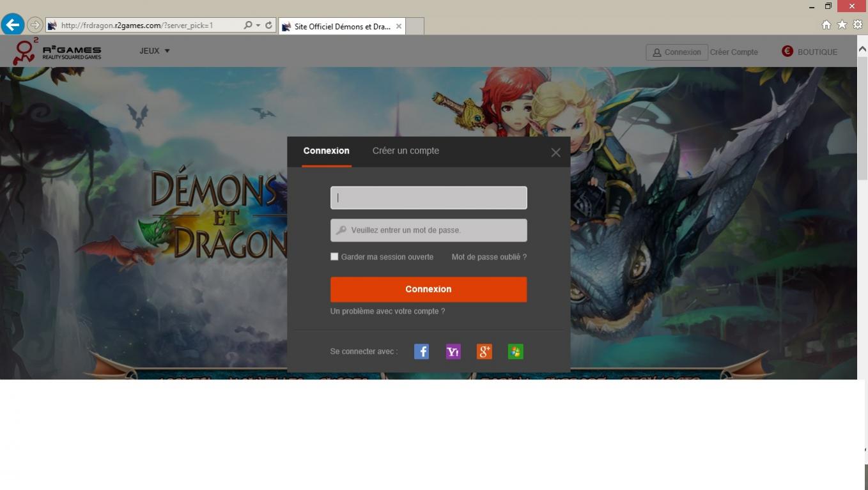The width and height of the screenshot is (868, 490).
Task: Open browser favorites star icon
Action: click(x=842, y=25)
